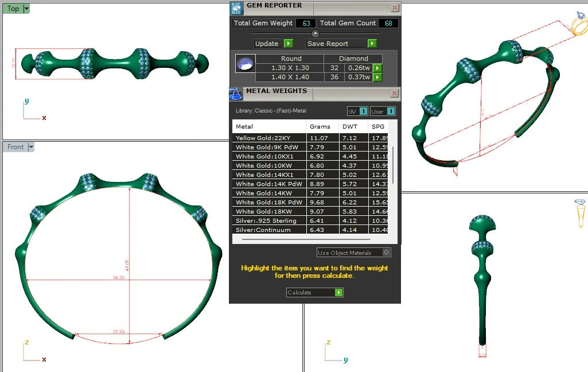Close the Gem Reporter panel
Viewport: 588px width, 372px height.
click(x=395, y=8)
